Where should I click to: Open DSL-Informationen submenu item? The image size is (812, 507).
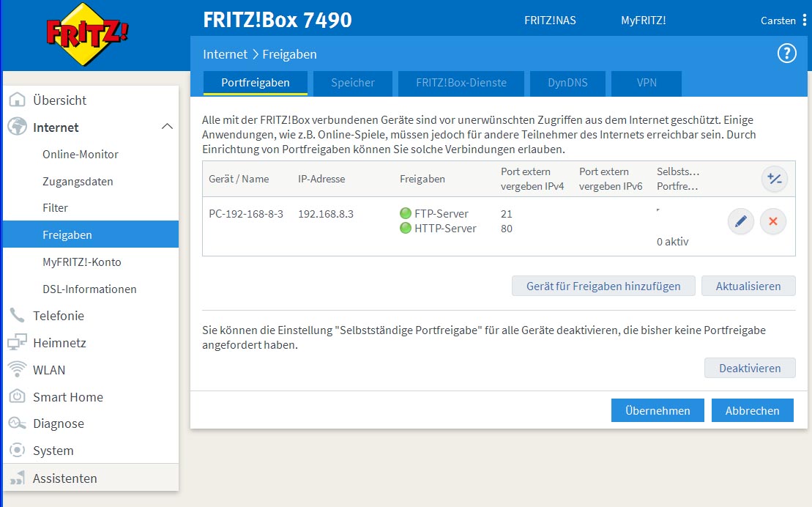[x=91, y=289]
